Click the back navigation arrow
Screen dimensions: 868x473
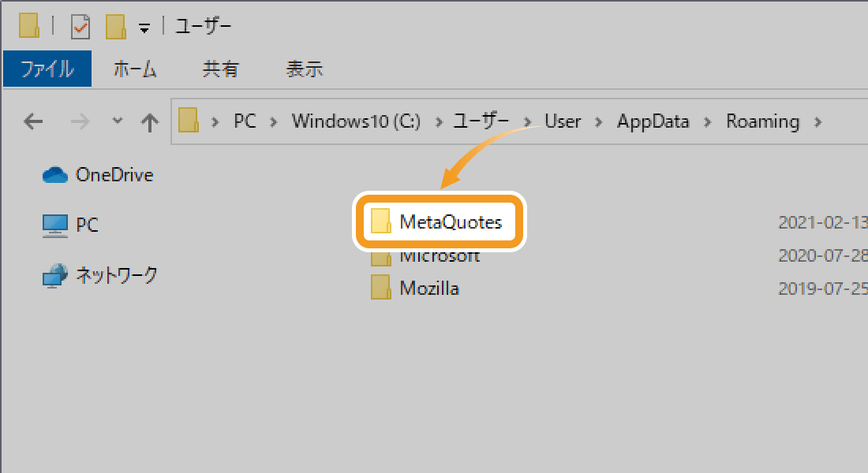pyautogui.click(x=33, y=121)
